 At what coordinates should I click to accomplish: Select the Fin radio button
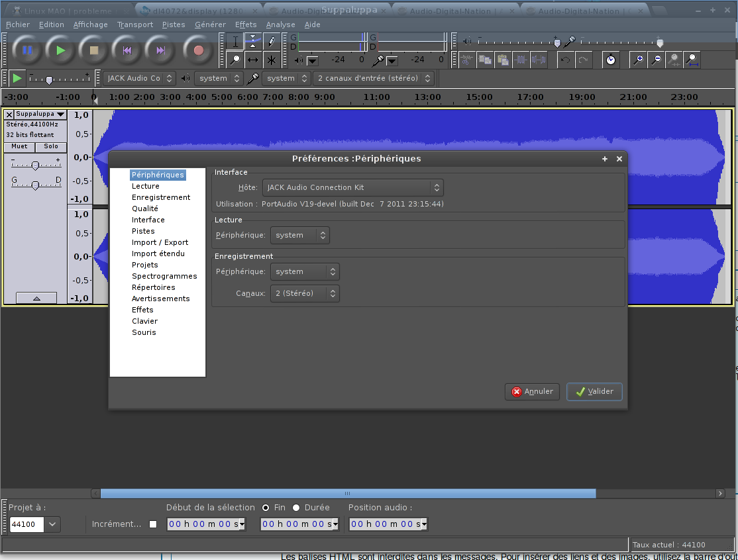(266, 508)
